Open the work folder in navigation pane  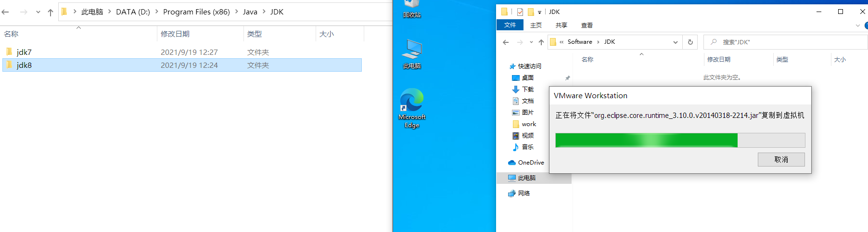(528, 124)
